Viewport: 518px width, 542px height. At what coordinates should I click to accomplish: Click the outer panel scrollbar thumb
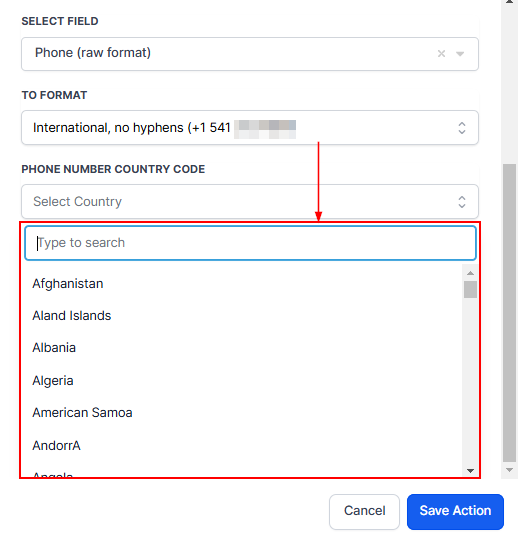509,313
